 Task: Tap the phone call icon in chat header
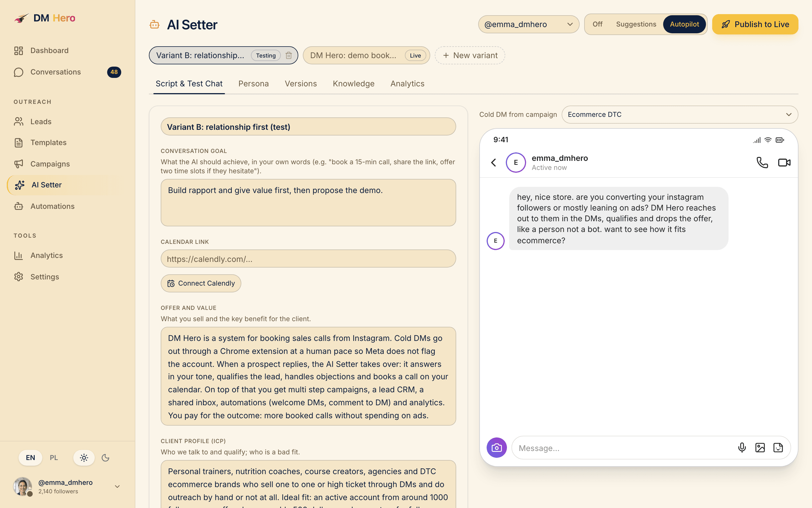click(762, 163)
